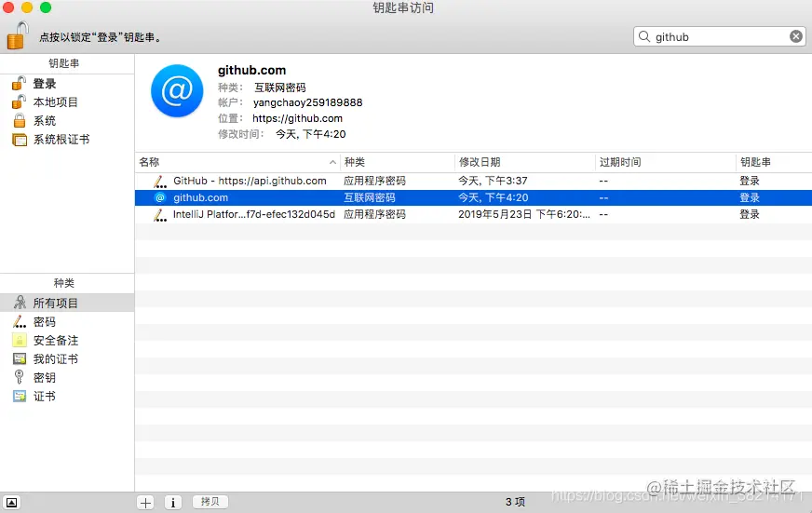Click the yellow minimize window button

coord(27,7)
